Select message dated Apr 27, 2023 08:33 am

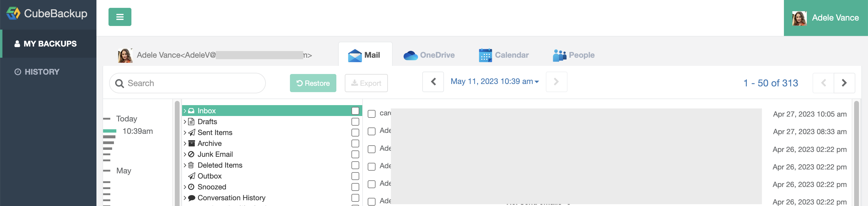coord(371,131)
